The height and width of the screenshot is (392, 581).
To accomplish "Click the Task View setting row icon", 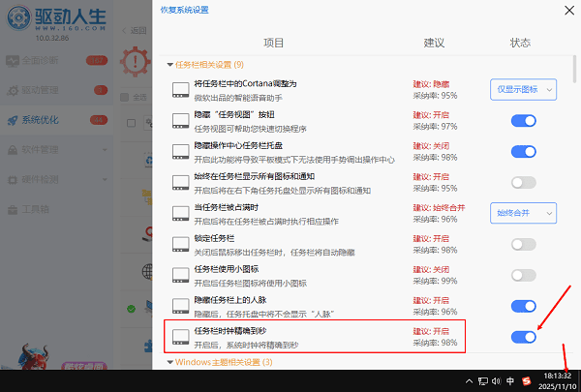I will (x=181, y=121).
